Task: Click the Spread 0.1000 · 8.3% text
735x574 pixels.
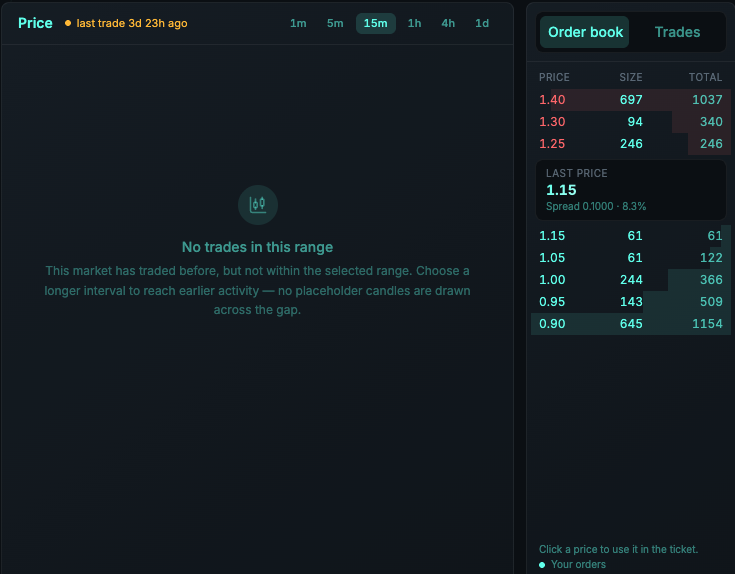Action: coord(596,207)
